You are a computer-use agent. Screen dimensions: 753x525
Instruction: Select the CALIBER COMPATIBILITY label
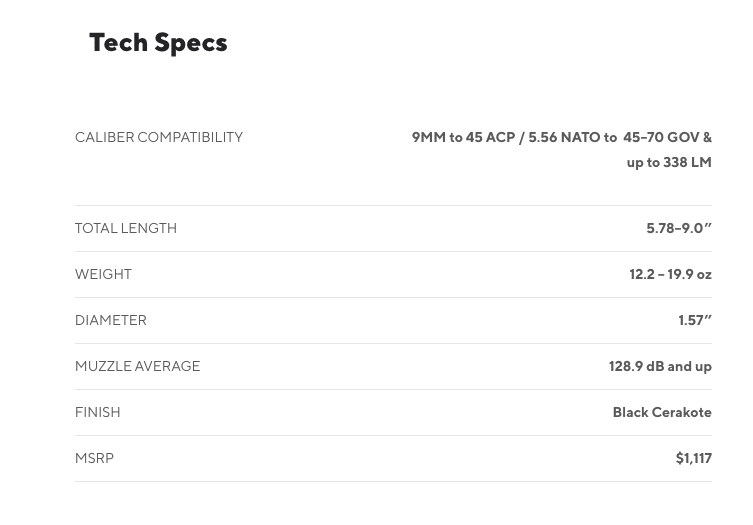tap(158, 137)
